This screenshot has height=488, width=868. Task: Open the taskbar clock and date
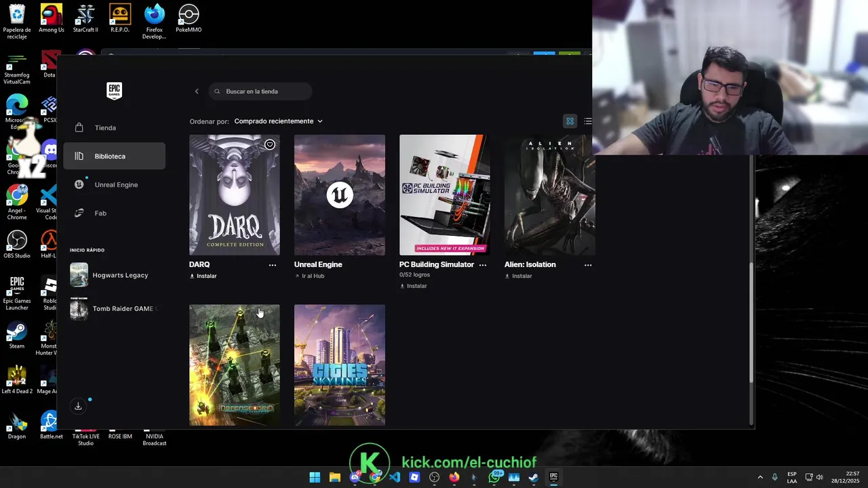tap(845, 477)
